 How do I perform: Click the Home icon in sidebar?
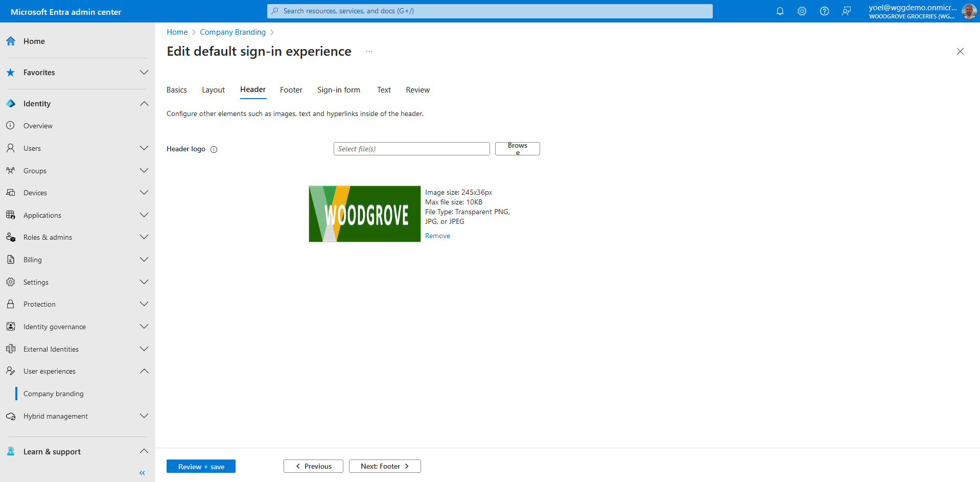click(11, 41)
